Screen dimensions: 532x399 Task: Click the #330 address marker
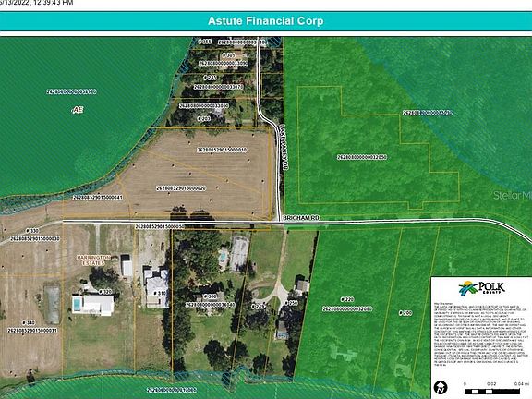pyautogui.click(x=32, y=231)
